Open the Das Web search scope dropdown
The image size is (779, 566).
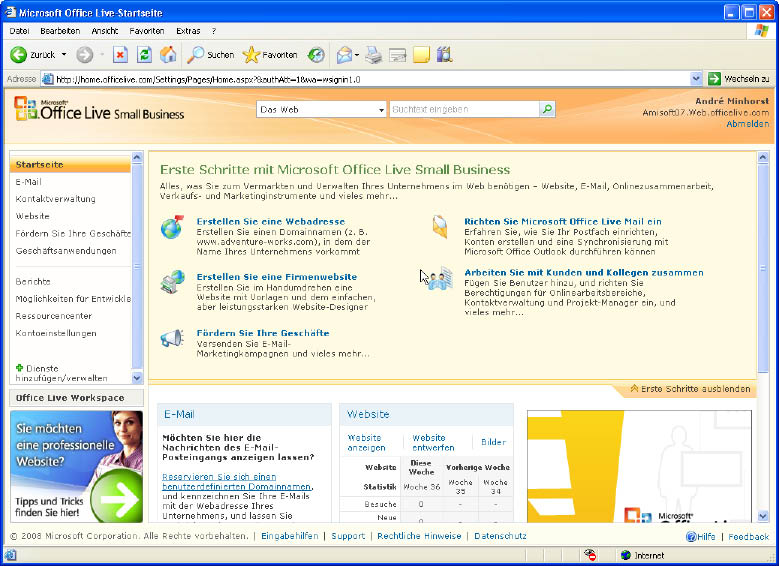pyautogui.click(x=321, y=109)
